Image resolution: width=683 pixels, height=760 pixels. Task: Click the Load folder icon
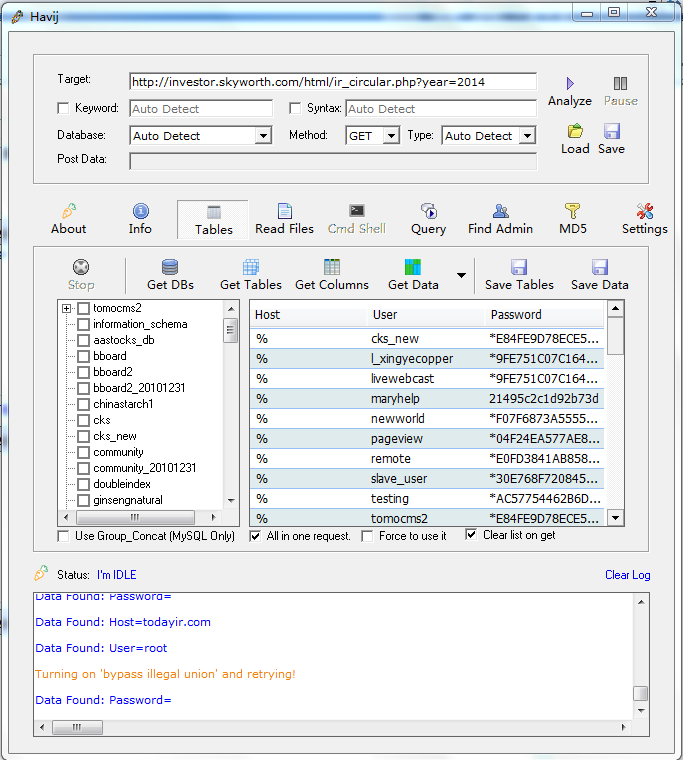pos(575,131)
